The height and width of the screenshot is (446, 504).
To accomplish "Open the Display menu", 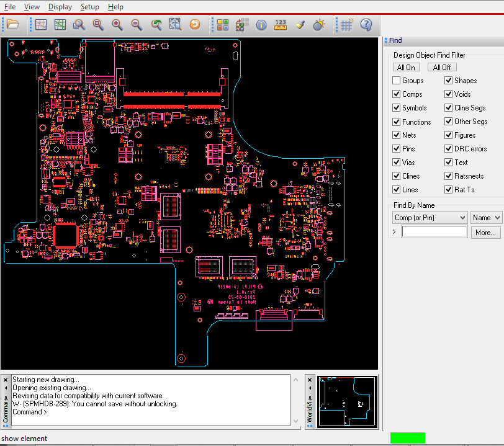I will (x=60, y=7).
